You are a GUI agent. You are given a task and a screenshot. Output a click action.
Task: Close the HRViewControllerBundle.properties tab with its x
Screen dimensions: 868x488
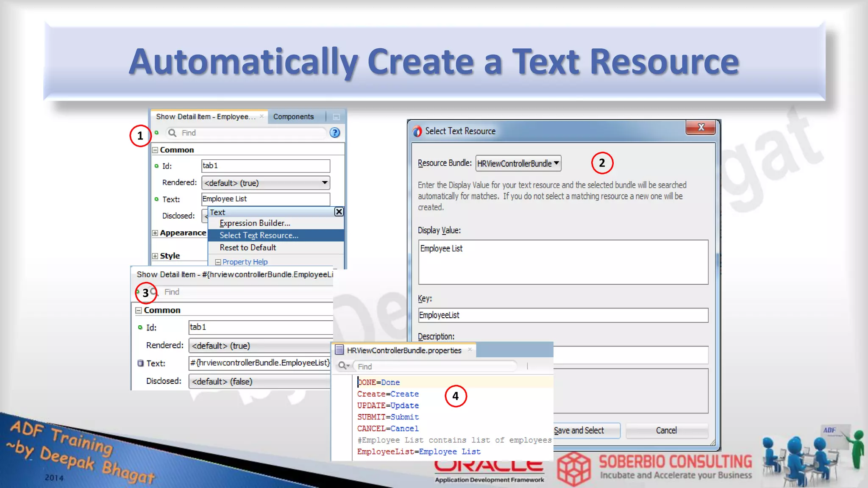(x=470, y=350)
